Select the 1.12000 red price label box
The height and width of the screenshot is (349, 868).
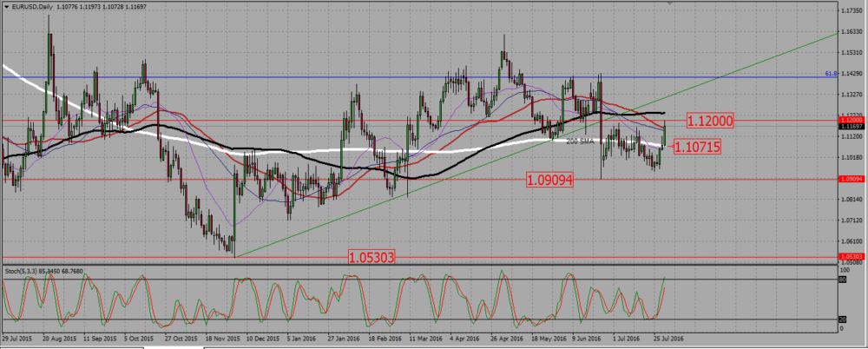click(x=710, y=120)
